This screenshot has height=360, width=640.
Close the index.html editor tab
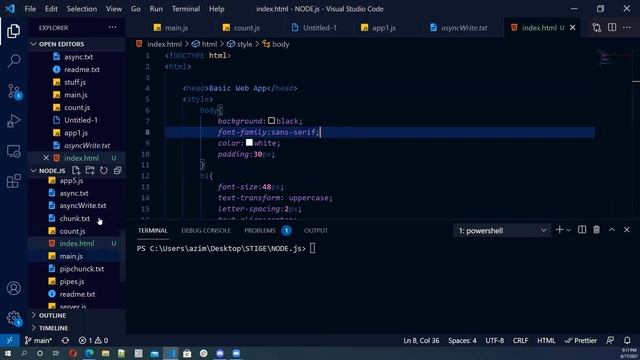pyautogui.click(x=573, y=27)
